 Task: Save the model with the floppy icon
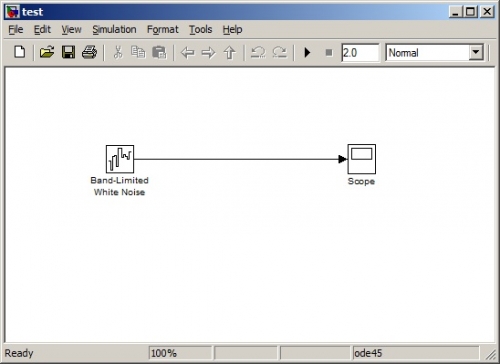[x=68, y=52]
